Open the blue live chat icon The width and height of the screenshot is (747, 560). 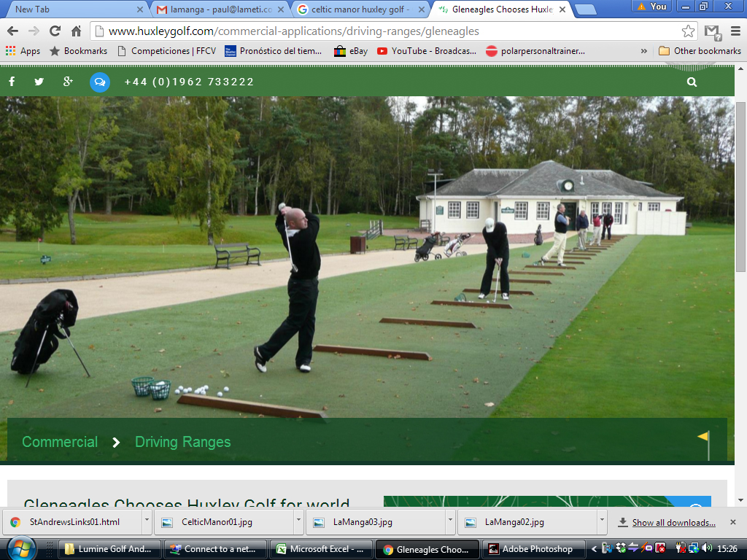coord(100,82)
